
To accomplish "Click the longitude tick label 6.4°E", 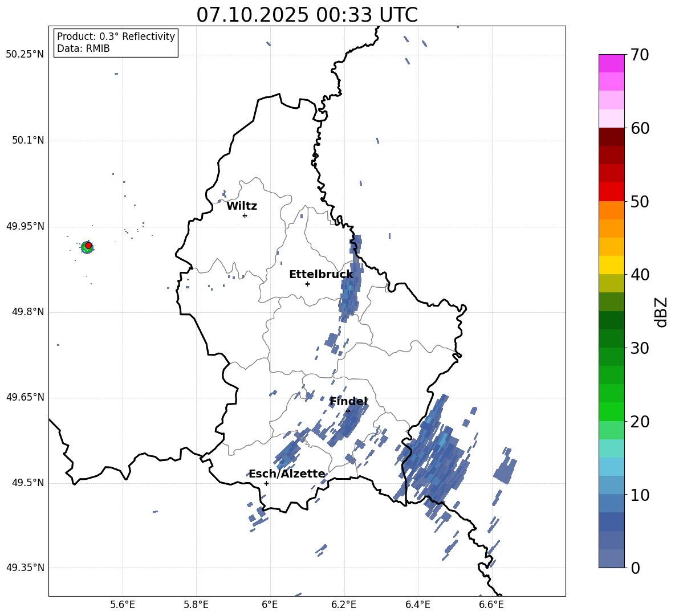I will (x=417, y=605).
